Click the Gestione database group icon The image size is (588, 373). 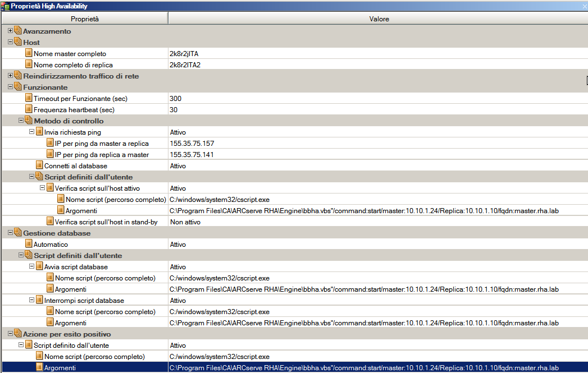pyautogui.click(x=17, y=232)
